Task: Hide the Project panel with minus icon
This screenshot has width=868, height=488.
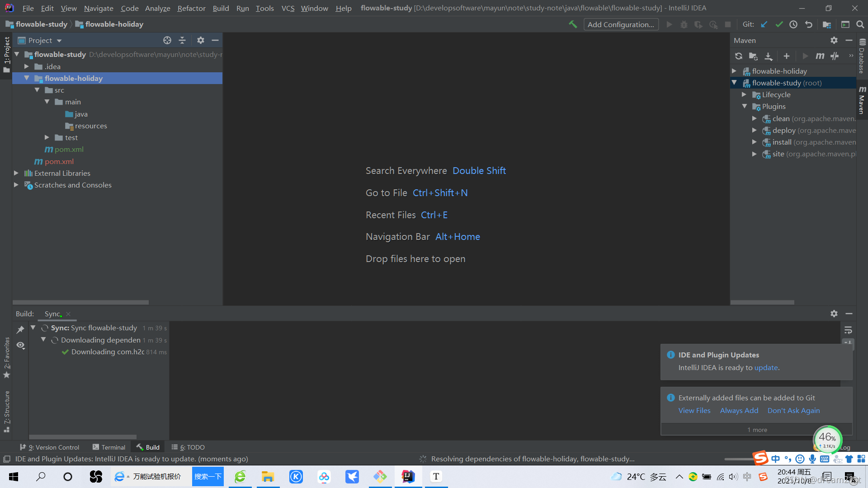Action: click(215, 40)
